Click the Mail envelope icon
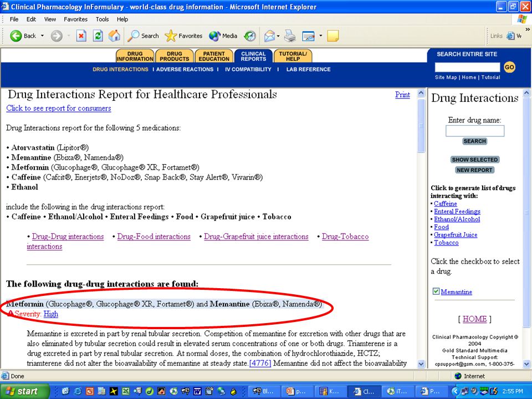The image size is (532, 399). [x=269, y=35]
